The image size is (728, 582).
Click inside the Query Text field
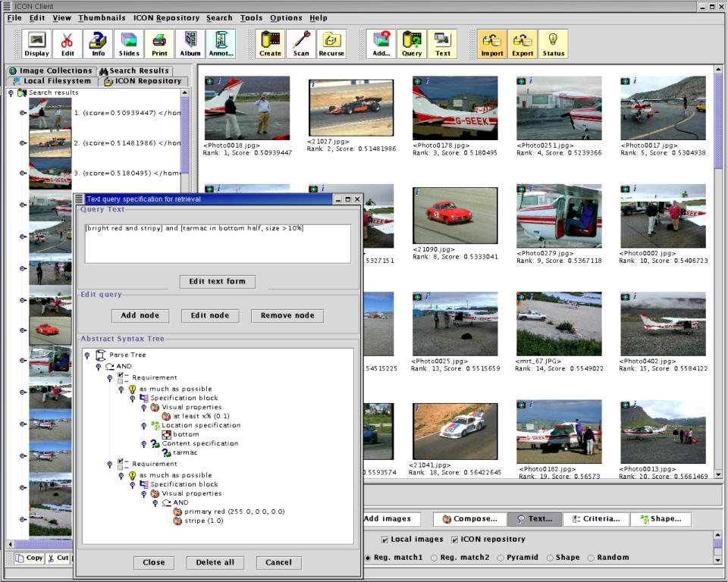click(x=217, y=243)
